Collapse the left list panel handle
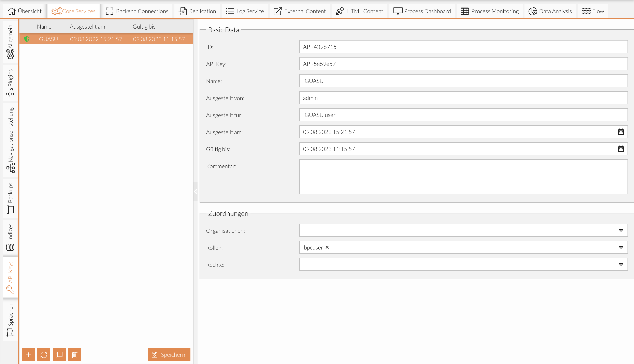 [x=196, y=192]
